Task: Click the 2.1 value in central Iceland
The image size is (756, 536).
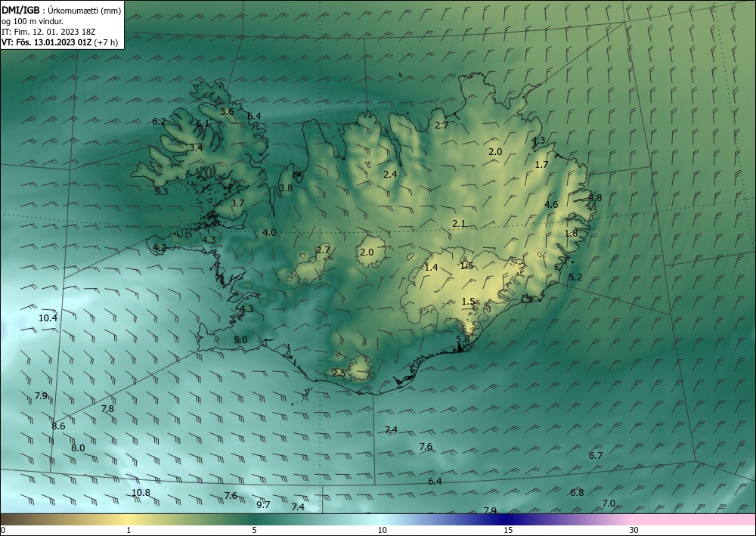Action: point(459,223)
